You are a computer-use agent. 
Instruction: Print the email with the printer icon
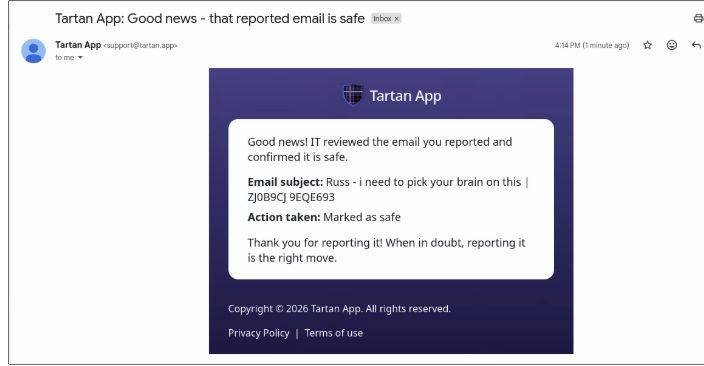[698, 18]
